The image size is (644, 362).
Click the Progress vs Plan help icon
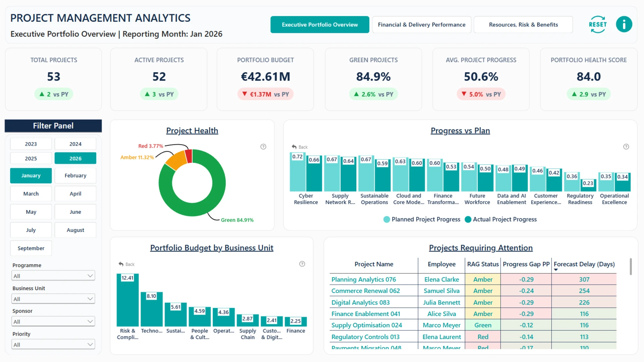[626, 147]
